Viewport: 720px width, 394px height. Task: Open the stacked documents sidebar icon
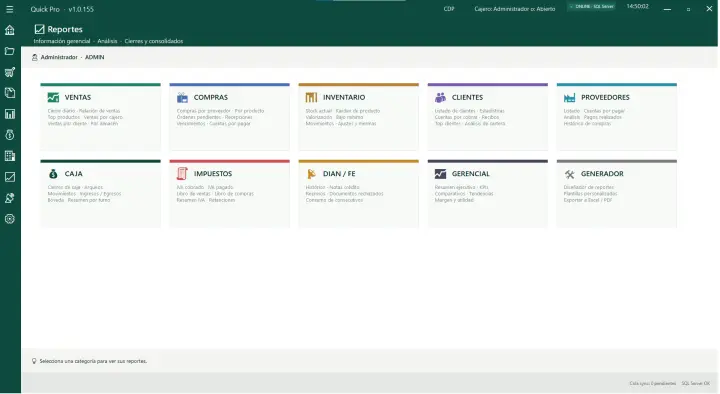[x=10, y=93]
